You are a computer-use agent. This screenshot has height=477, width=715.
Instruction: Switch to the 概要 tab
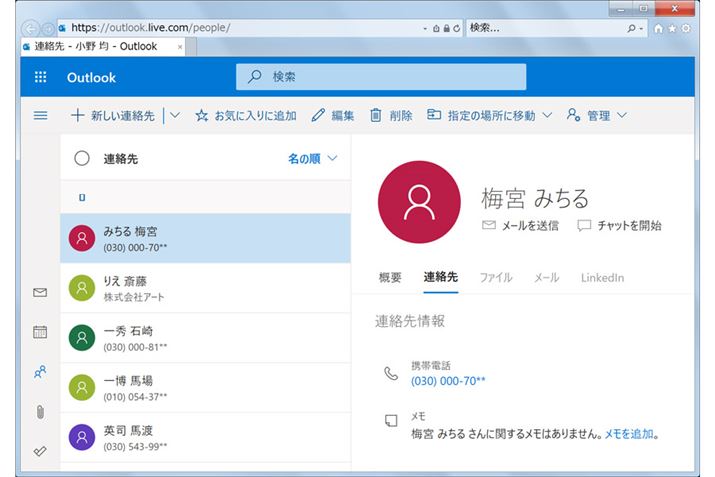(390, 277)
